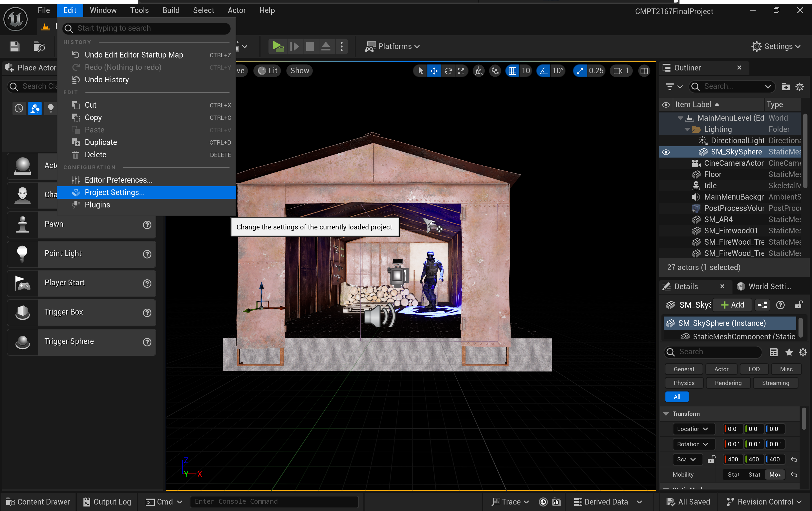The image size is (812, 511).
Task: Click the viewport layout maximize icon
Action: [x=644, y=71]
